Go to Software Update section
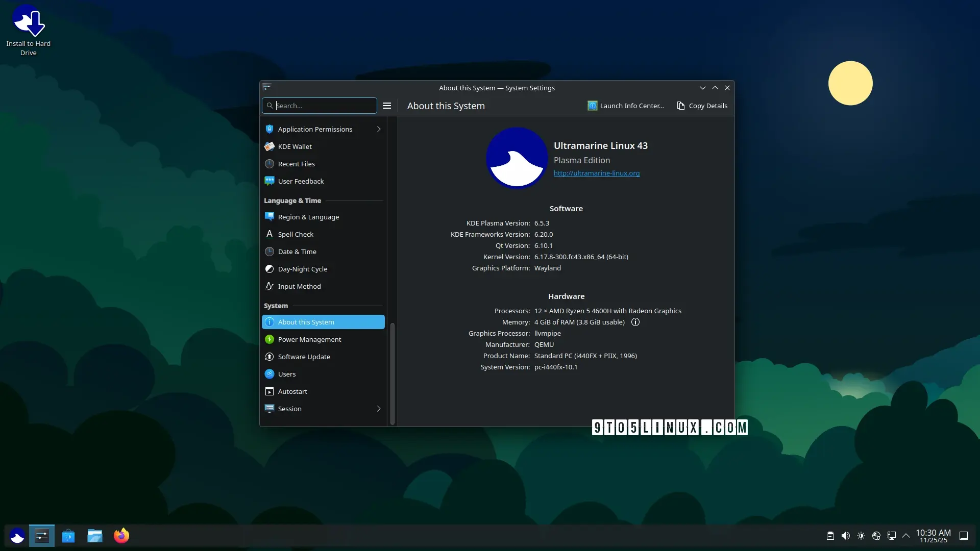This screenshot has width=980, height=551. tap(304, 357)
